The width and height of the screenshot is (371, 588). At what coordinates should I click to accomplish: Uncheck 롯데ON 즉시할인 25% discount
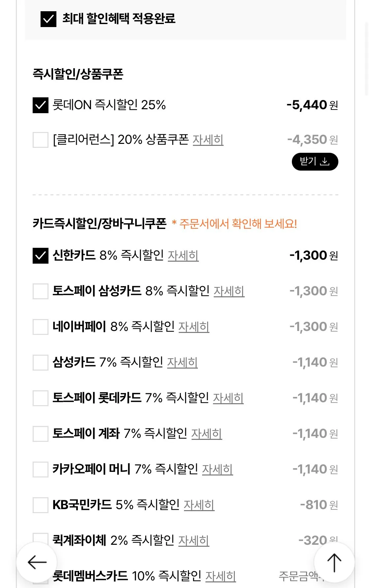tap(40, 106)
